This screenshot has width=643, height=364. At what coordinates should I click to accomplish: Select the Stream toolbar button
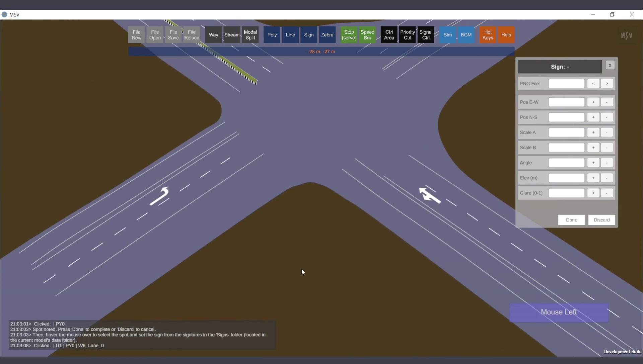pos(232,35)
